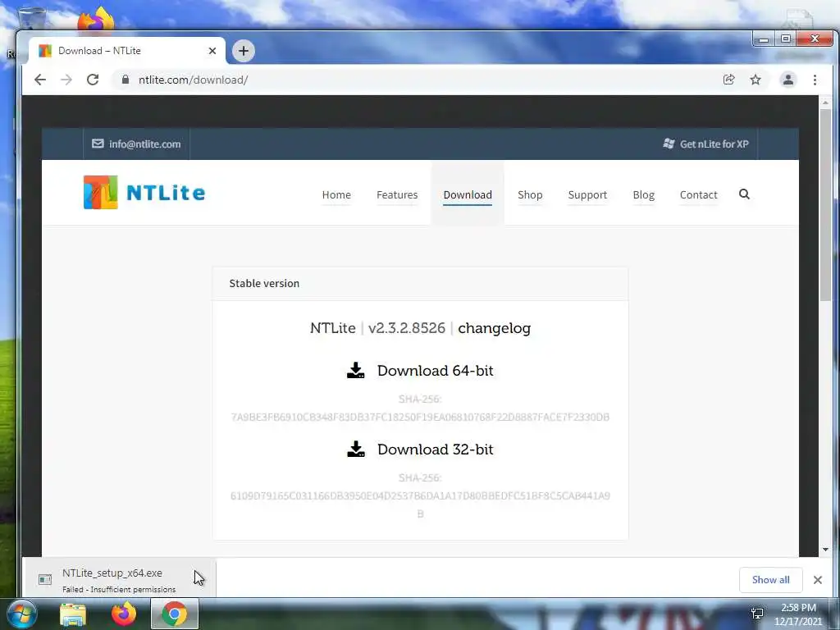This screenshot has width=840, height=630.
Task: Click the Windows flag icon near nLite
Action: (x=669, y=144)
